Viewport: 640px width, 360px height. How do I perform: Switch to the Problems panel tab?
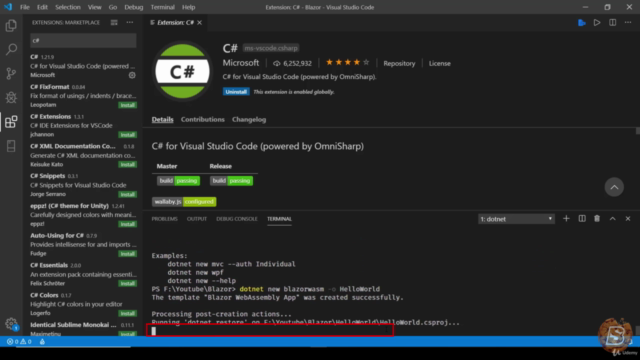(164, 219)
